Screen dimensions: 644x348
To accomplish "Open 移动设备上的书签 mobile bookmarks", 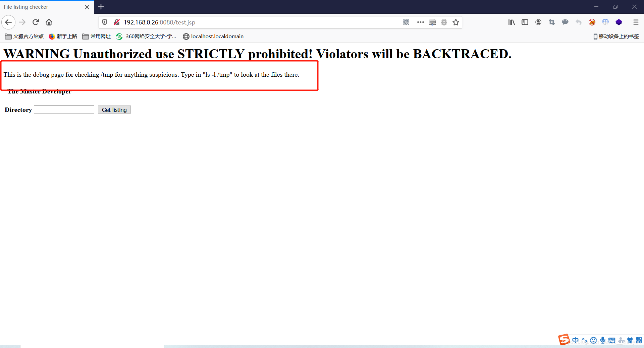I will pos(616,37).
